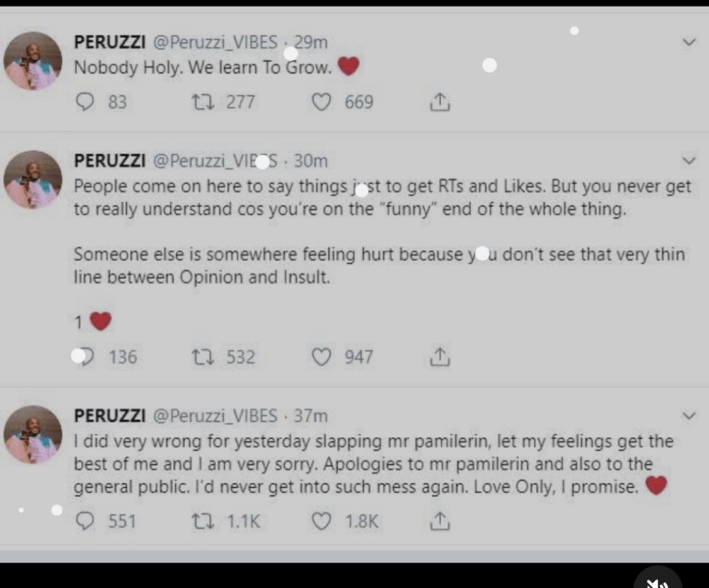Open the options chevron on the 29m tweet
This screenshot has height=588, width=709.
[689, 43]
